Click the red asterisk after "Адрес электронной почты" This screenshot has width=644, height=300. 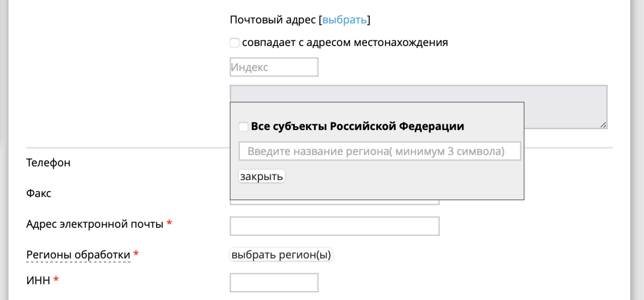(169, 223)
